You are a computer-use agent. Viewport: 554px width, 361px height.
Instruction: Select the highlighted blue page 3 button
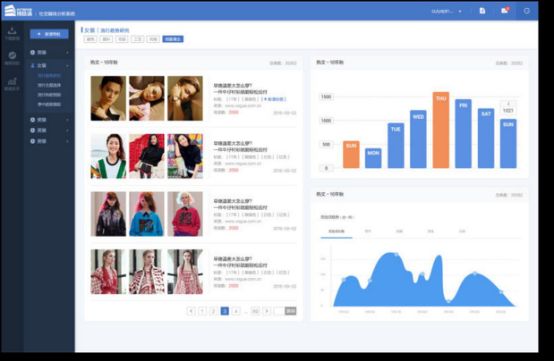(224, 311)
